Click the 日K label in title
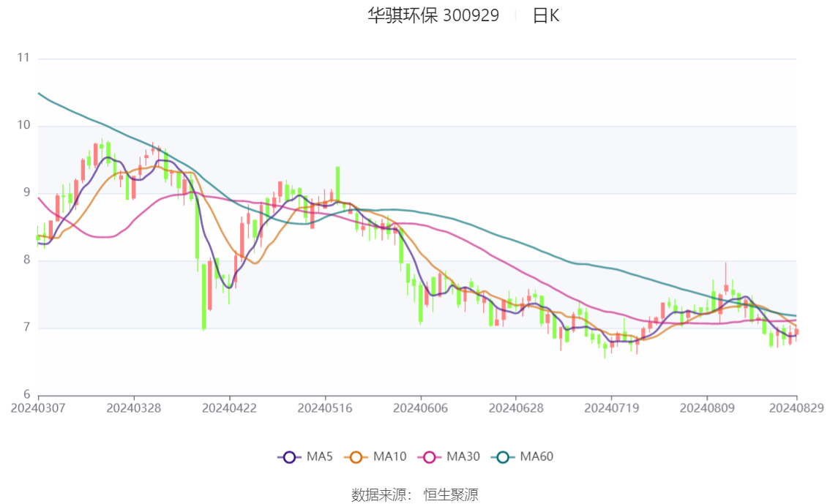The image size is (830, 504). click(545, 15)
